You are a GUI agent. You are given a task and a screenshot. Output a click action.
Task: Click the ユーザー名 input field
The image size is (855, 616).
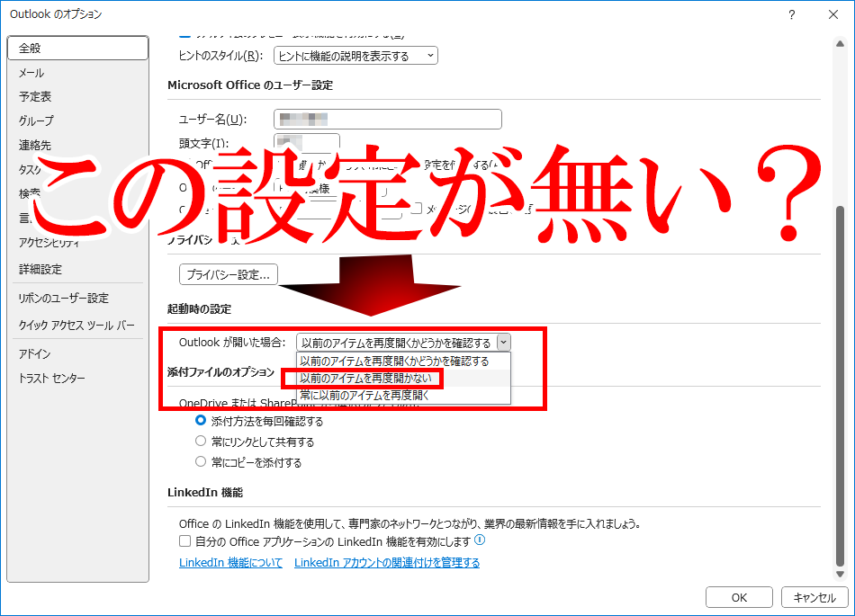(388, 119)
